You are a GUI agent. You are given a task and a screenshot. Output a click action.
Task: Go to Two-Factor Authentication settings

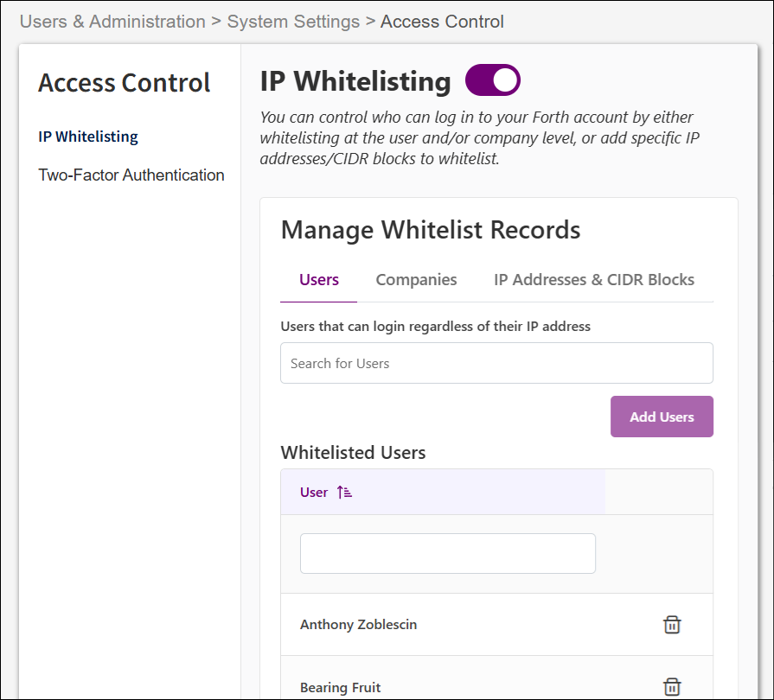pyautogui.click(x=131, y=175)
